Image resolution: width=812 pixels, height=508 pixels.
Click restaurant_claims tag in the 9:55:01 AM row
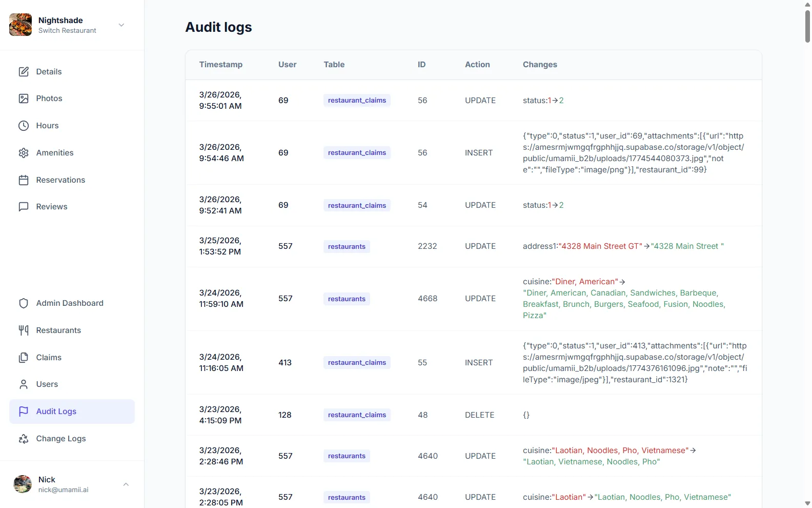click(357, 101)
